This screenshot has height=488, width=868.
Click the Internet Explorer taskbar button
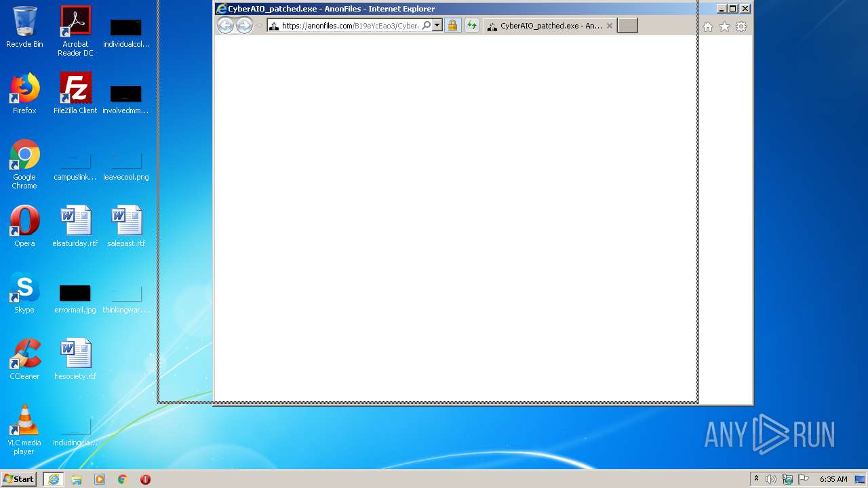click(53, 479)
